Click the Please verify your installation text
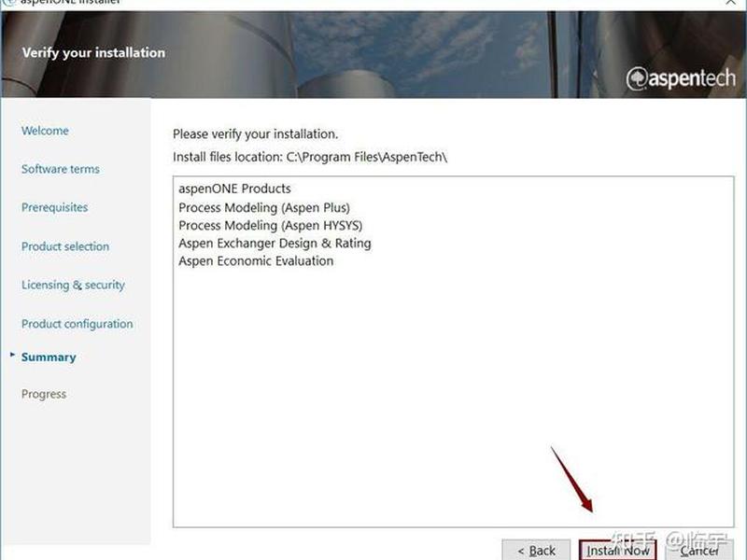This screenshot has width=747, height=560. pos(255,134)
